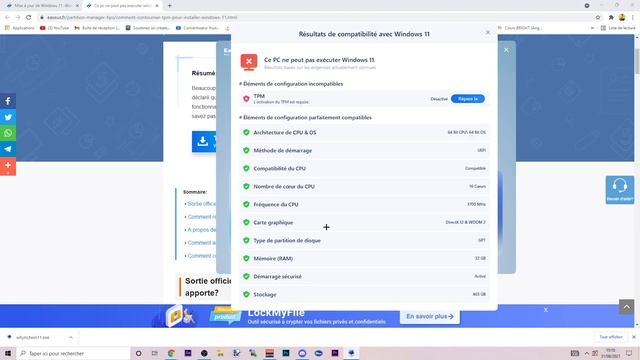
Task: Open Task View in taskbar
Action: [155, 353]
